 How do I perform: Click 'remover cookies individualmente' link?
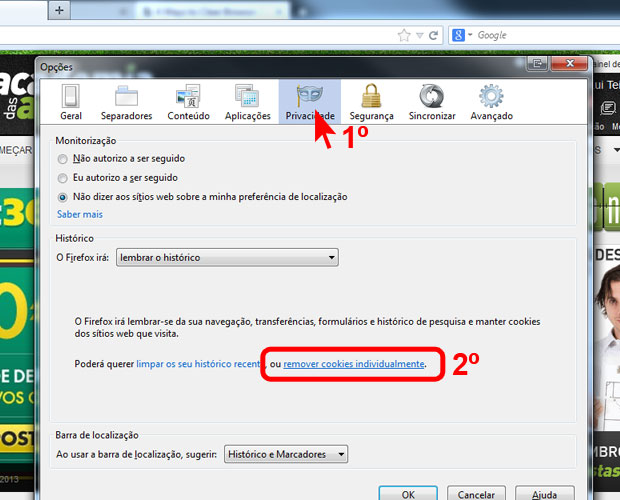pos(354,364)
